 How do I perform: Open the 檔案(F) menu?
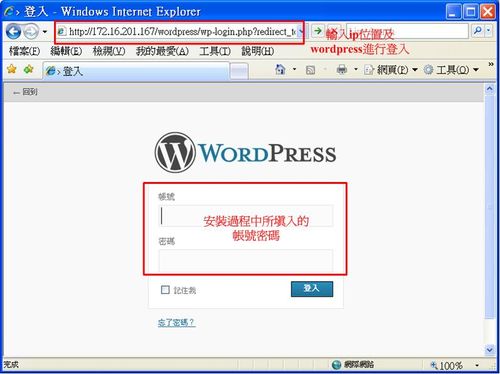[x=24, y=51]
